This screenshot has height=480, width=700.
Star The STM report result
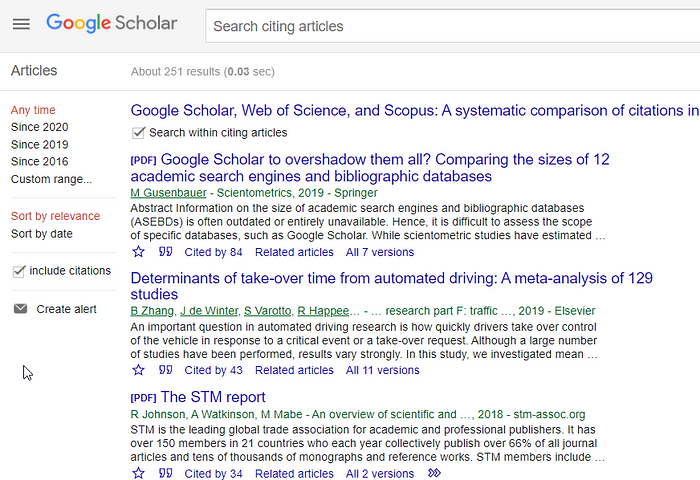(138, 473)
